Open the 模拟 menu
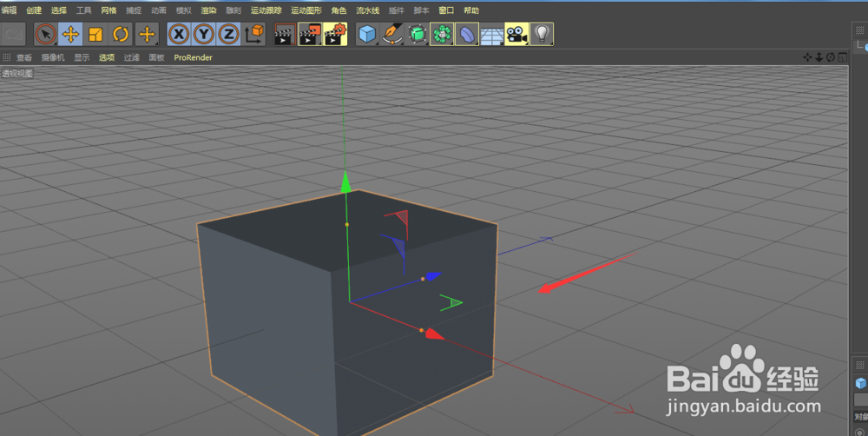Screen dimensions: 868x436 [x=184, y=10]
